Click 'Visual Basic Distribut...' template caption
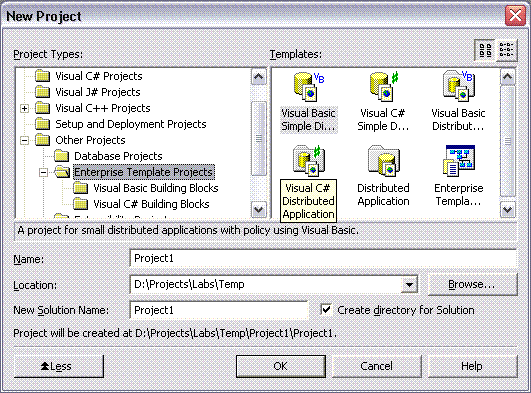This screenshot has height=393, width=531. click(458, 120)
